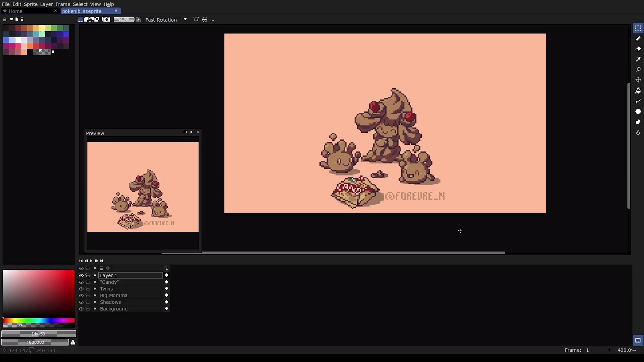Click the #000000 foreground color field

click(35, 342)
